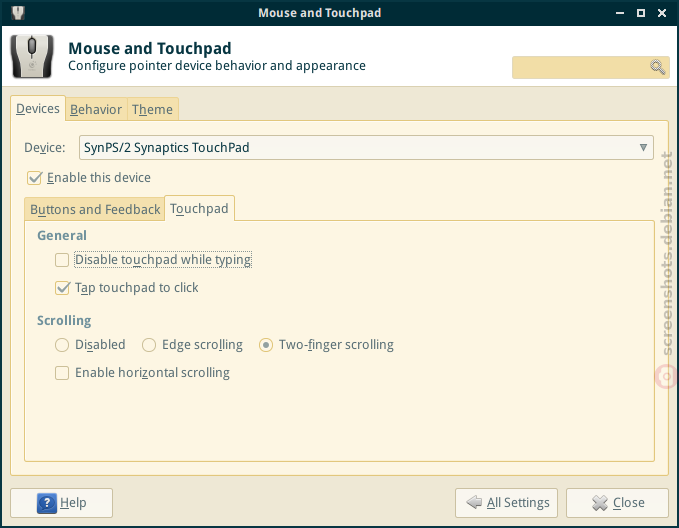Select Edge scrolling radio button
The image size is (679, 528).
coord(149,345)
